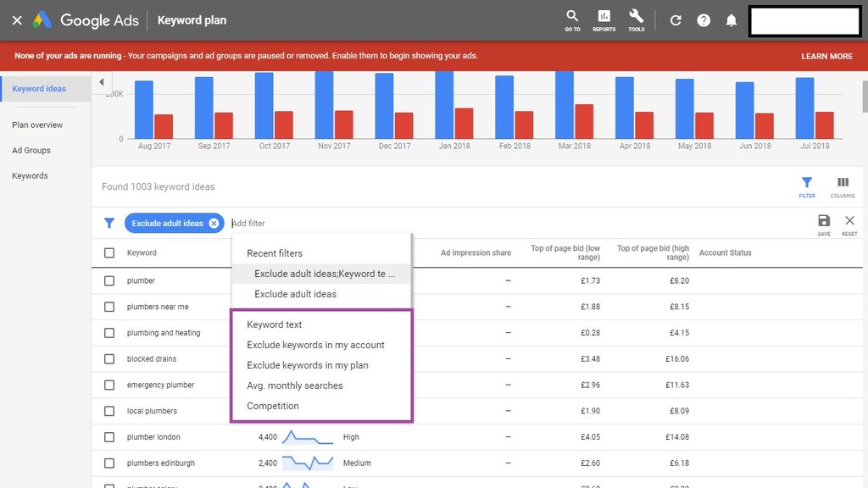Choose Competition from the filter dropdown
Viewport: 868px width, 488px height.
pyautogui.click(x=272, y=406)
